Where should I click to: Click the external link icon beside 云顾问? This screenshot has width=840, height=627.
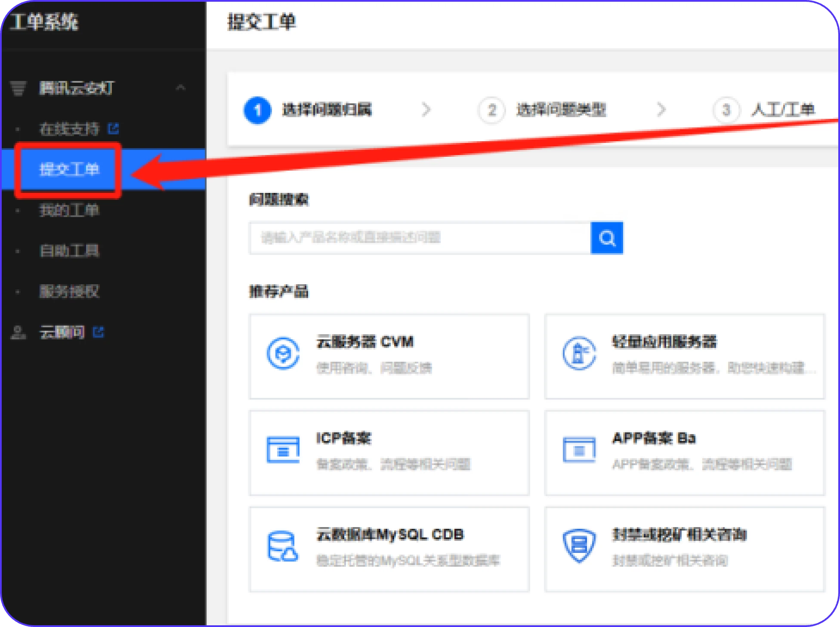(99, 332)
